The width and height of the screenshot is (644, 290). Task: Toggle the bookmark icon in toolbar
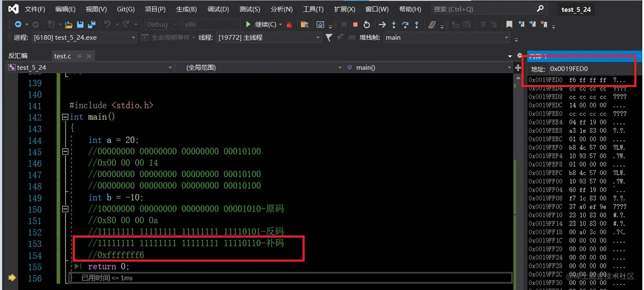[509, 25]
